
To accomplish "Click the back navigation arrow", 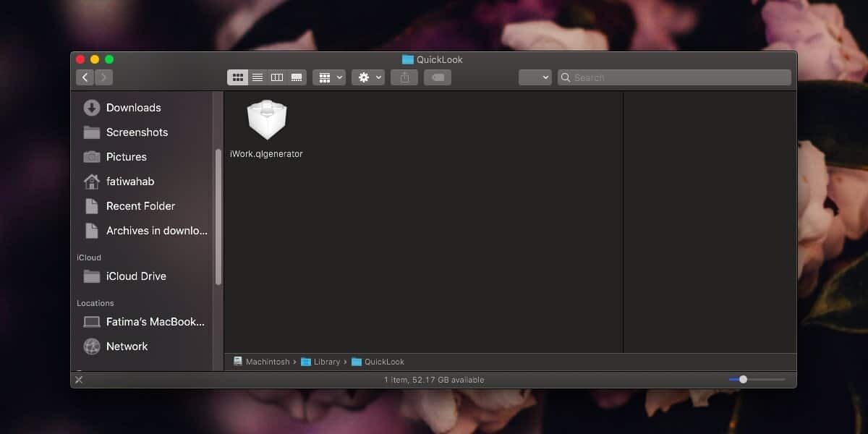I will (x=85, y=77).
